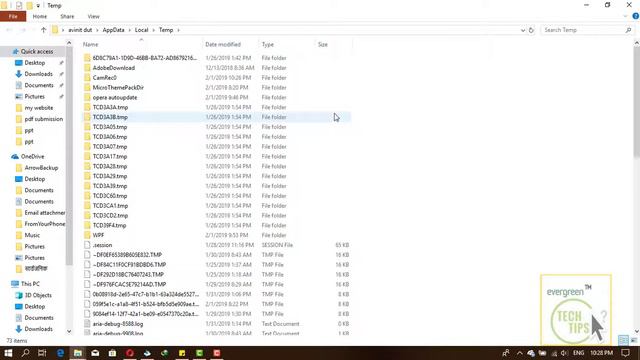This screenshot has width=640, height=360.
Task: Click the Local breadcrumb segment
Action: click(141, 30)
